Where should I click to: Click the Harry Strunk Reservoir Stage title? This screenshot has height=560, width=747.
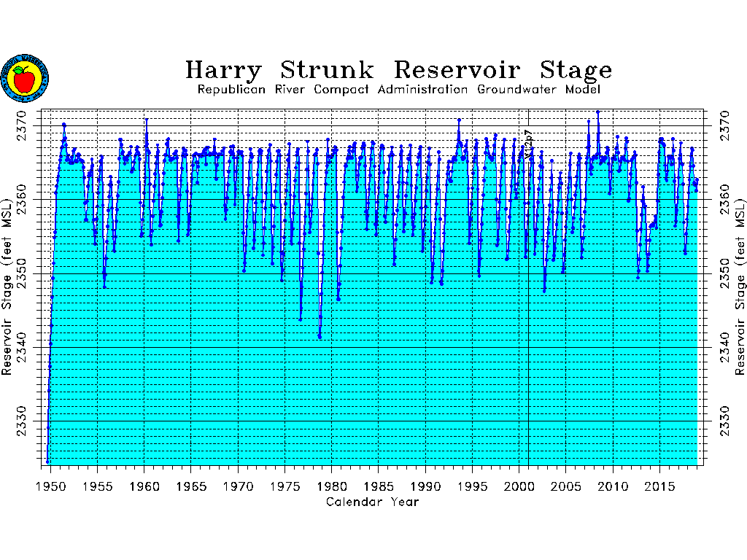click(x=398, y=70)
